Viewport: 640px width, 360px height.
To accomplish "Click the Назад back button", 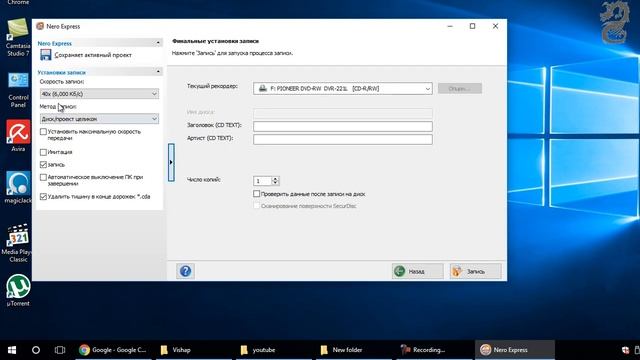I will tap(418, 271).
